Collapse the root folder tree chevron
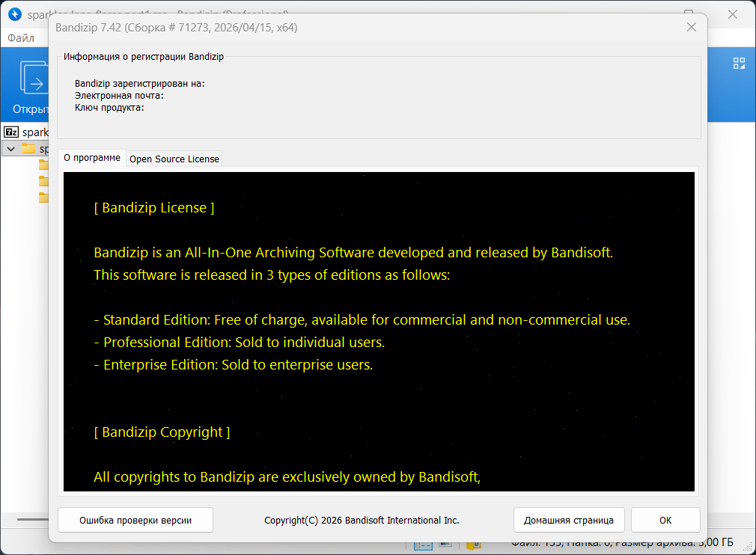This screenshot has height=555, width=756. click(x=10, y=149)
